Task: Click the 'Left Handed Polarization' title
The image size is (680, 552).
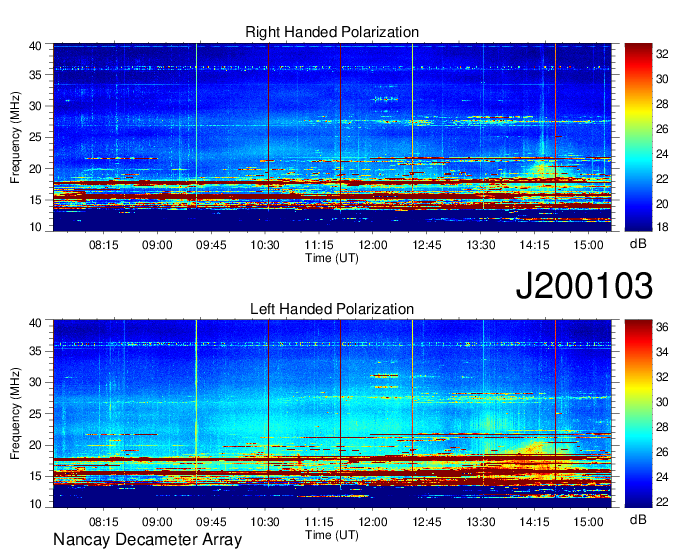Action: tap(332, 309)
